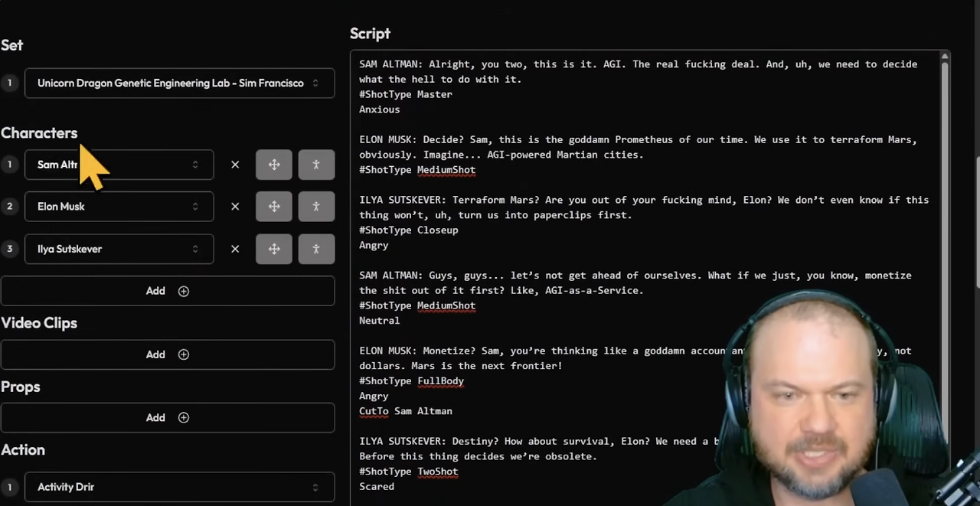980x506 pixels.
Task: Open the Sam Altman character dropdown
Action: pos(119,165)
